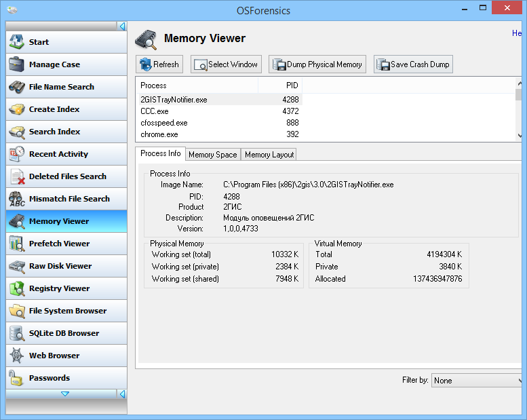The image size is (527, 420).
Task: Click the disk icon on Dump Physical Memory
Action: (279, 64)
